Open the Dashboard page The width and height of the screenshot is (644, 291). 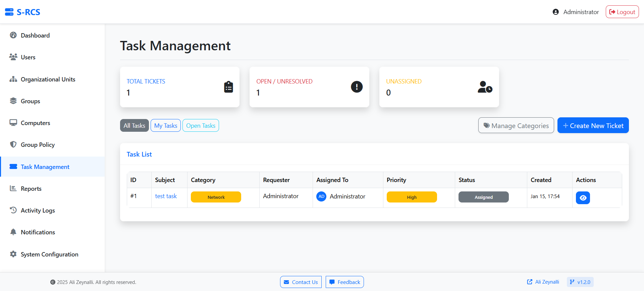(52, 35)
